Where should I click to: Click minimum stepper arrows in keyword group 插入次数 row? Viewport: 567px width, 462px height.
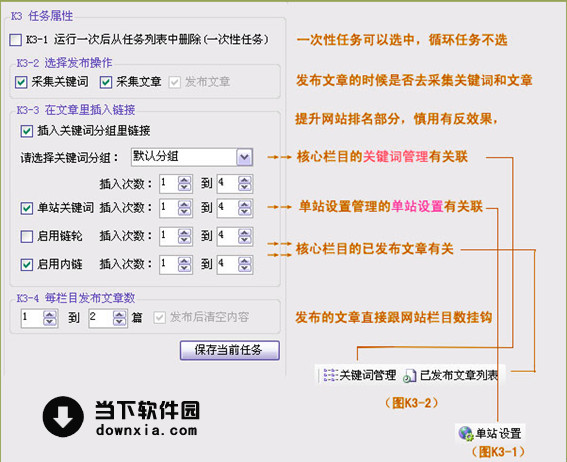click(184, 184)
